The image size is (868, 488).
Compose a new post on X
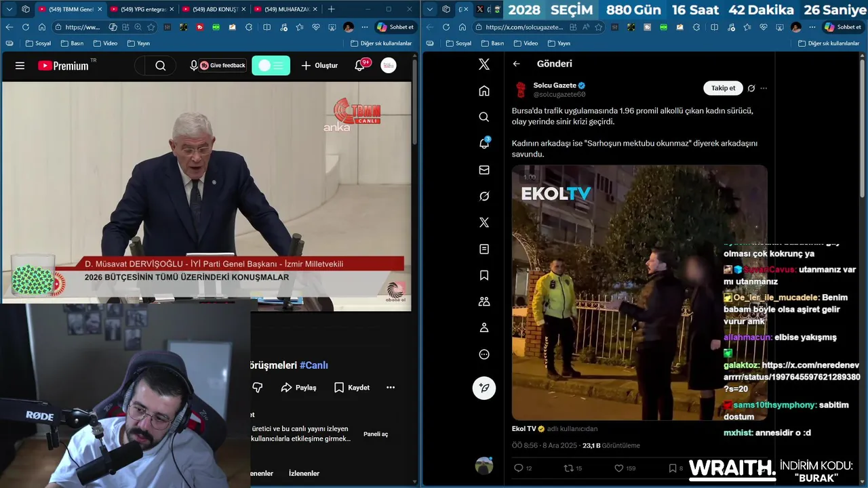[x=484, y=388]
